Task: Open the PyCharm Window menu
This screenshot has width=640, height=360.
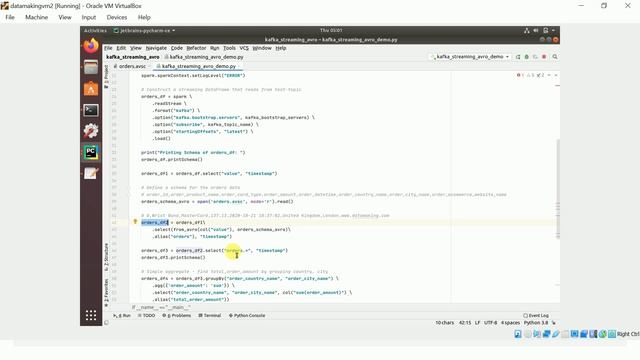Action: (x=262, y=48)
